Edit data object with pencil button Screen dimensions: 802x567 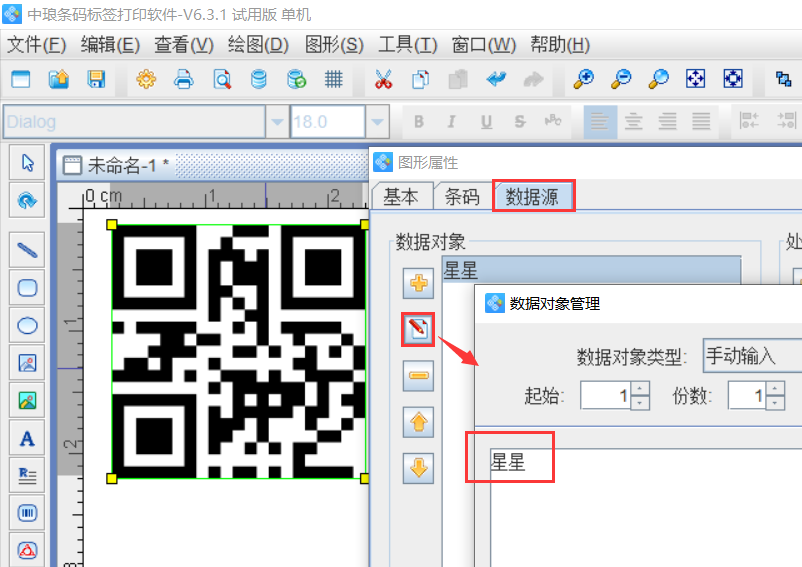[418, 329]
